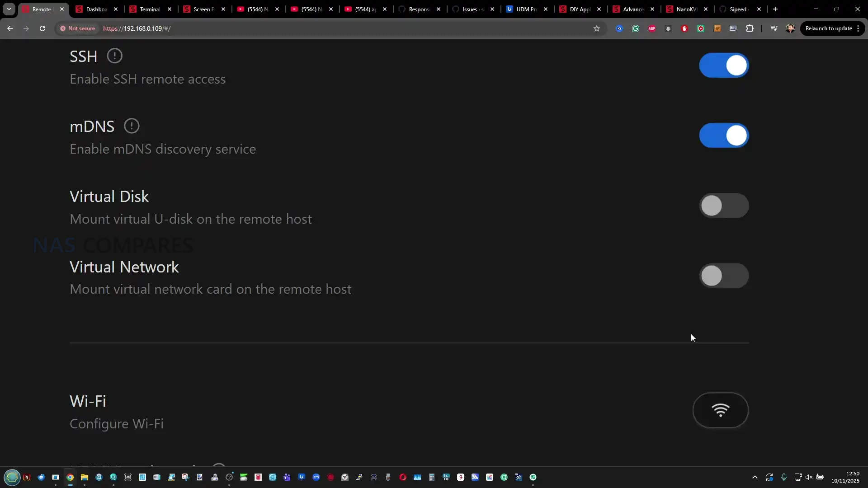Open the Wi-Fi configuration button
This screenshot has height=488, width=868.
coord(720,410)
